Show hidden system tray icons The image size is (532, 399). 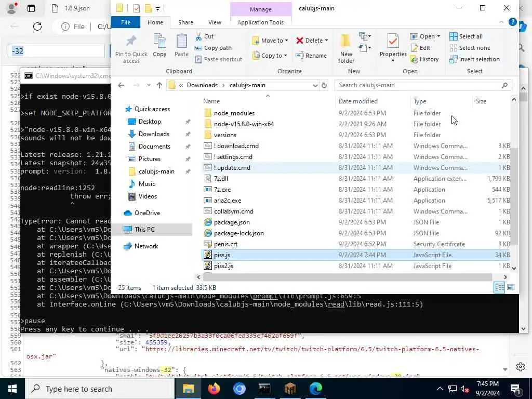[x=440, y=389]
